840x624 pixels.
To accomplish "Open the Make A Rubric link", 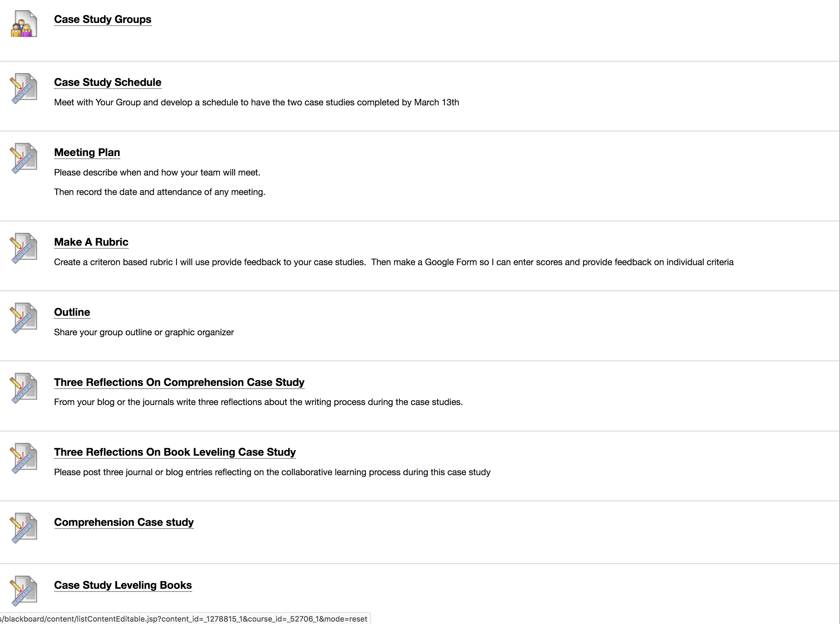I will pyautogui.click(x=91, y=242).
